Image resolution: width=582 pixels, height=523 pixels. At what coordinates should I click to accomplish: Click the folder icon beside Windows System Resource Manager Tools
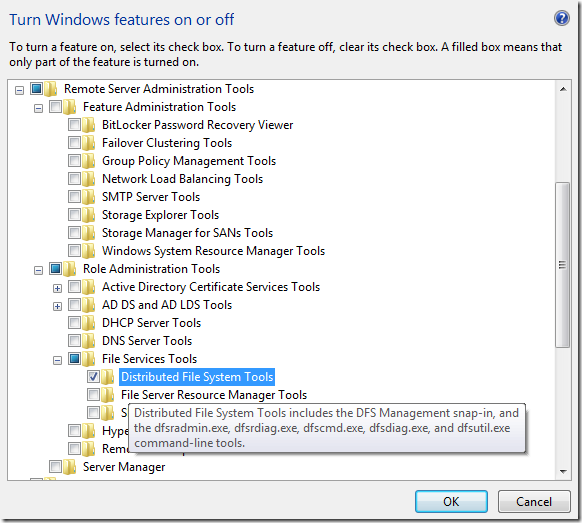coord(88,251)
